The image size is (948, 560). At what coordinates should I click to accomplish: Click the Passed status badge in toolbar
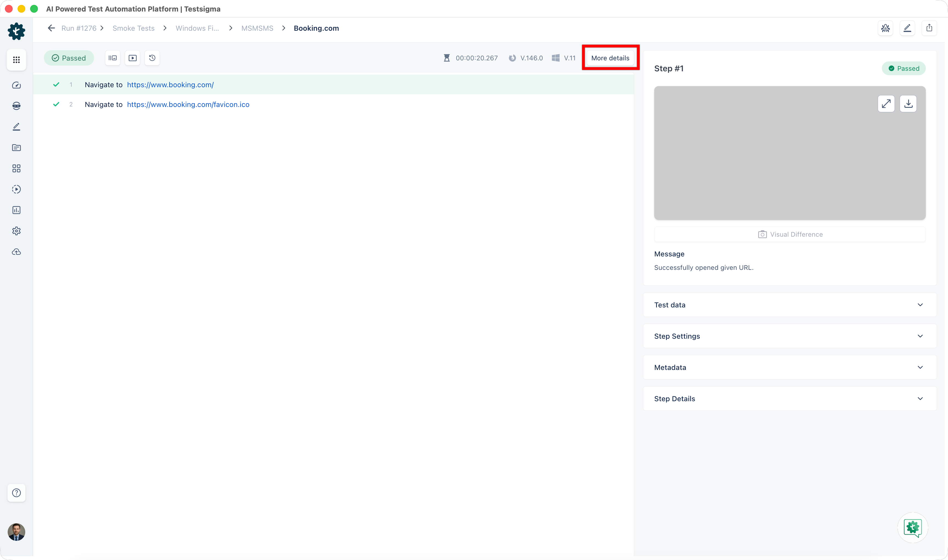pos(69,58)
